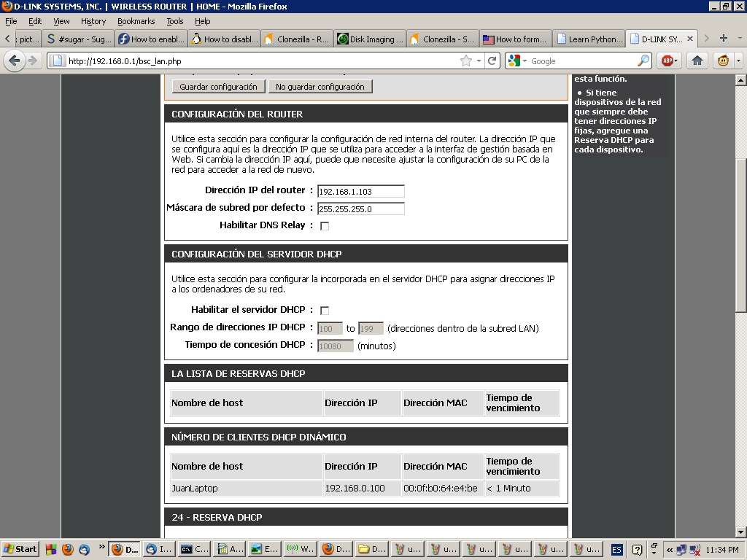Open a new tab with plus button
The image size is (747, 560).
724,39
